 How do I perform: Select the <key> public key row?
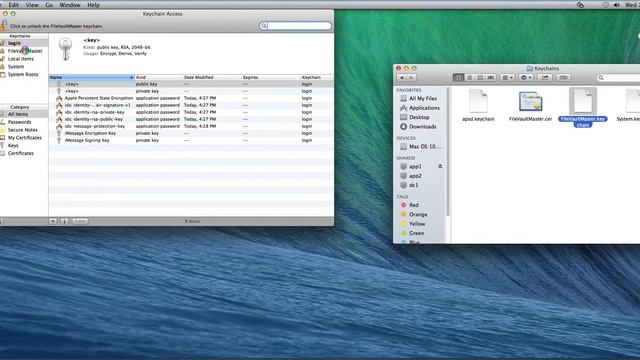191,84
